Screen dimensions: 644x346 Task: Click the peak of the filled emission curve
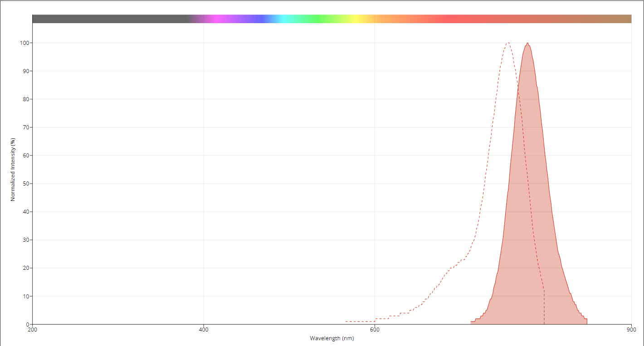point(527,44)
